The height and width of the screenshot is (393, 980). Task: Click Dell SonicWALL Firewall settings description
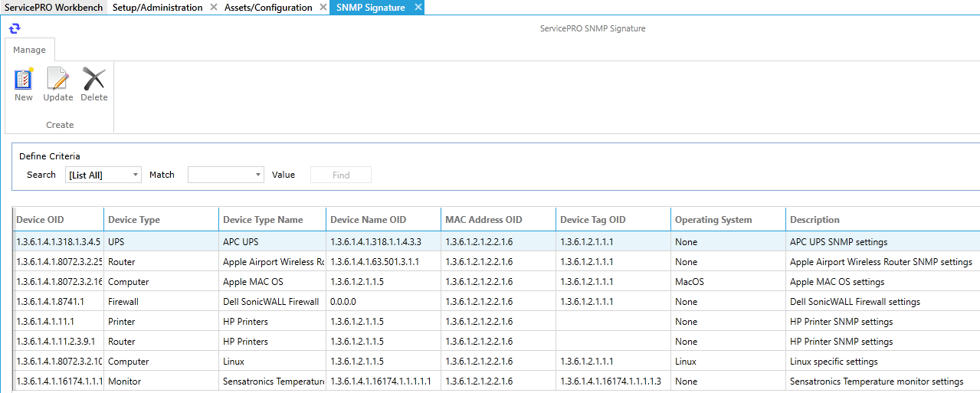click(x=883, y=301)
